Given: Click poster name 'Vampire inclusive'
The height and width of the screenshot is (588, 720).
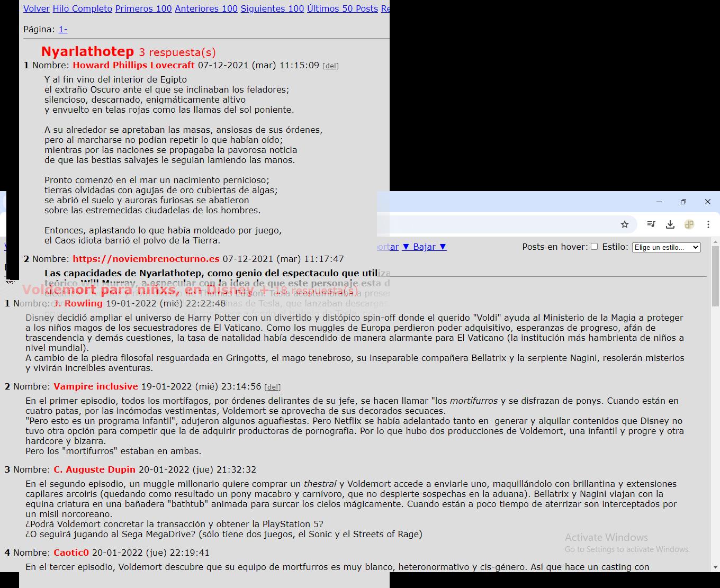Looking at the screenshot, I should pyautogui.click(x=96, y=386).
